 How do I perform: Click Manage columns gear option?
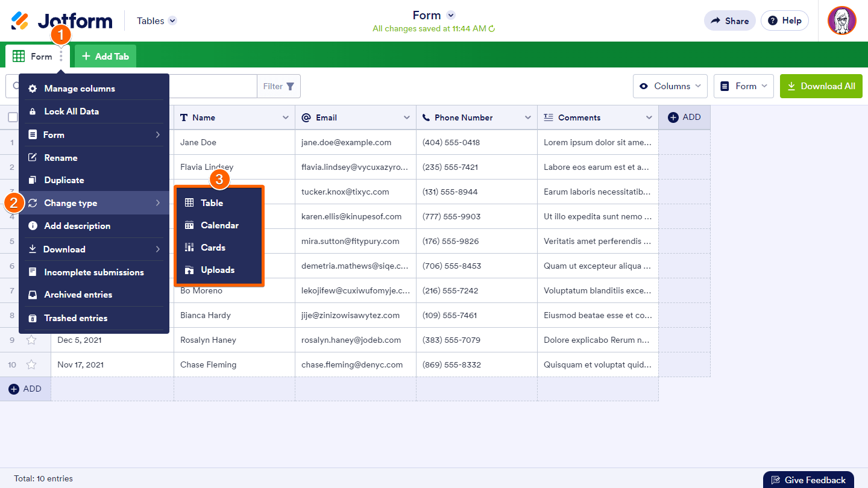coord(79,89)
